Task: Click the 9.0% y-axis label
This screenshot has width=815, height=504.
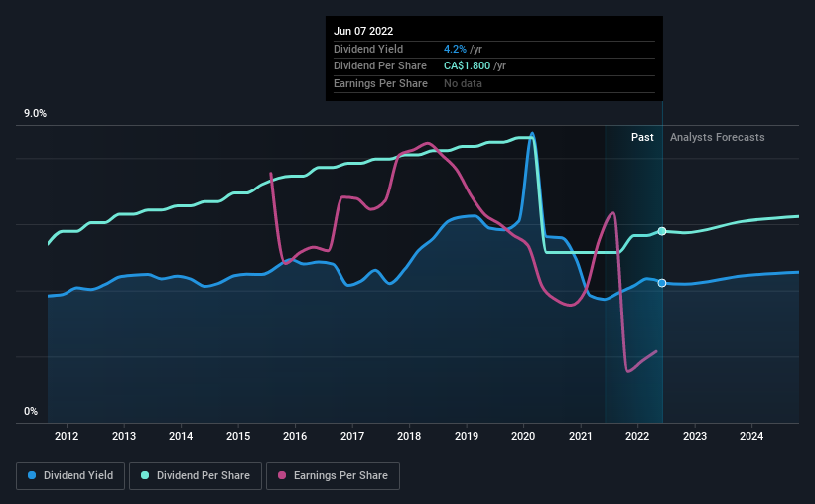Action: [x=35, y=113]
